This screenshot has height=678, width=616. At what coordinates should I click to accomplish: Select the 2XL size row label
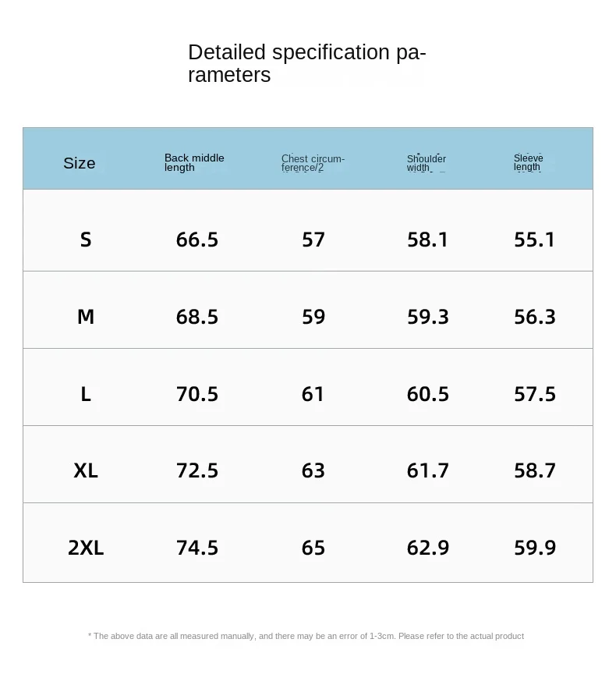coord(86,548)
